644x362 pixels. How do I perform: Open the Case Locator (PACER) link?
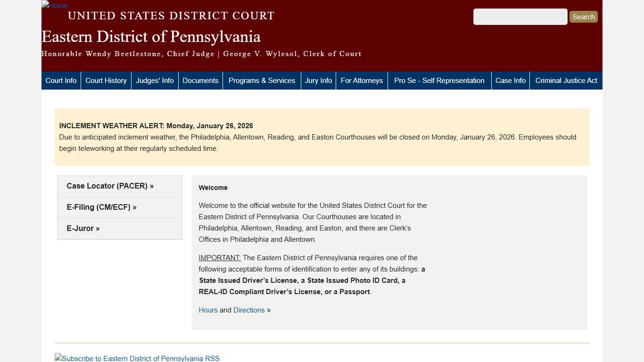(x=110, y=186)
